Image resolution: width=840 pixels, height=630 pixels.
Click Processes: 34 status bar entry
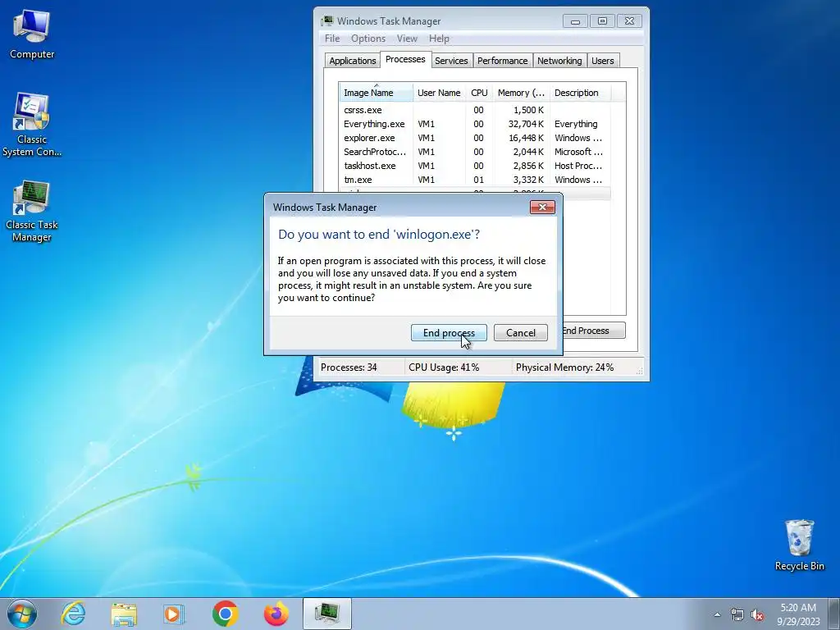349,367
